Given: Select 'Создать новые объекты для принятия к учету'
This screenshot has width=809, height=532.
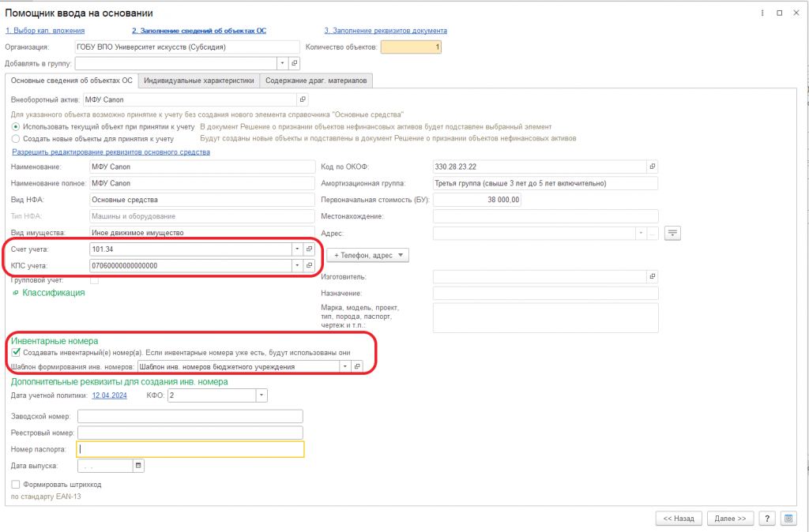Looking at the screenshot, I should click(x=16, y=139).
